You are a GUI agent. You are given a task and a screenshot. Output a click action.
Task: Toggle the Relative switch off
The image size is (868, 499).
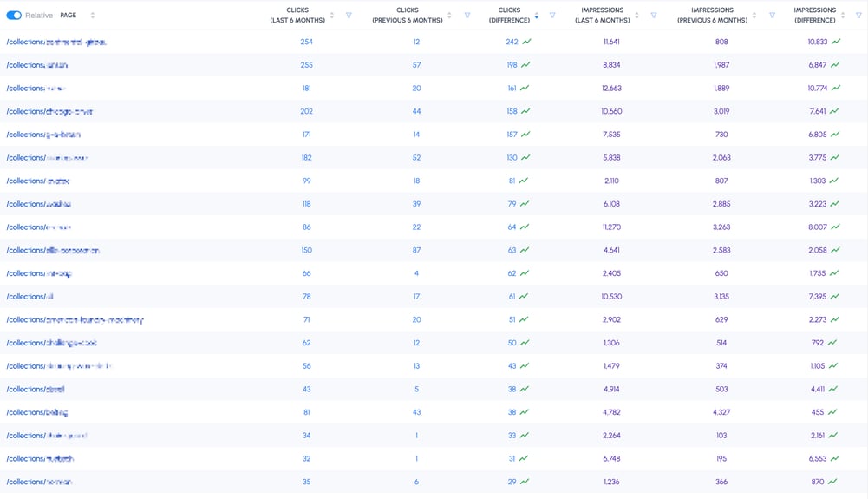click(14, 15)
